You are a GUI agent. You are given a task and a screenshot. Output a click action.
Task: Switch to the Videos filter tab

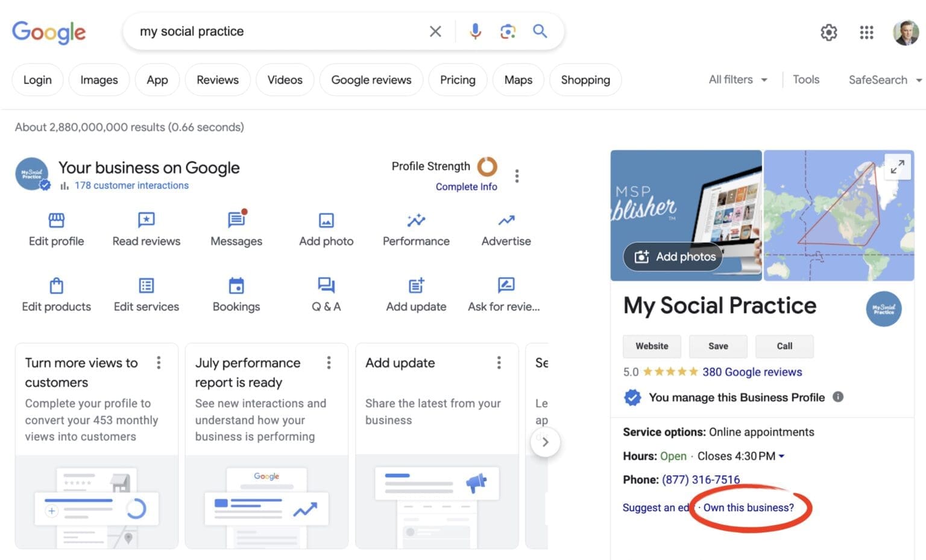coord(285,80)
